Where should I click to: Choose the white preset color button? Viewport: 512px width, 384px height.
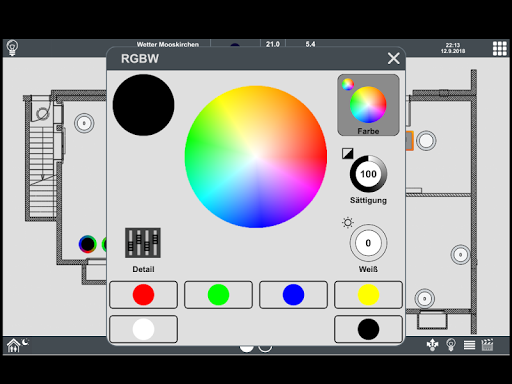coord(143,329)
